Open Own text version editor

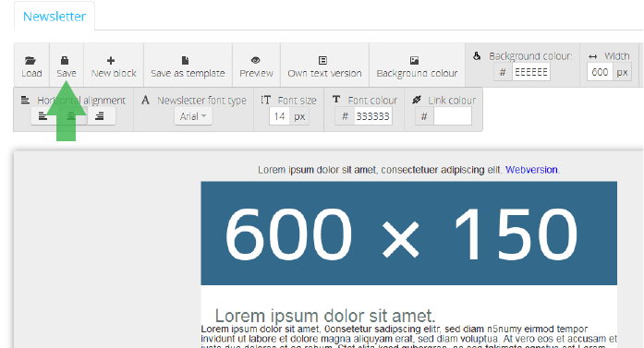(x=324, y=66)
